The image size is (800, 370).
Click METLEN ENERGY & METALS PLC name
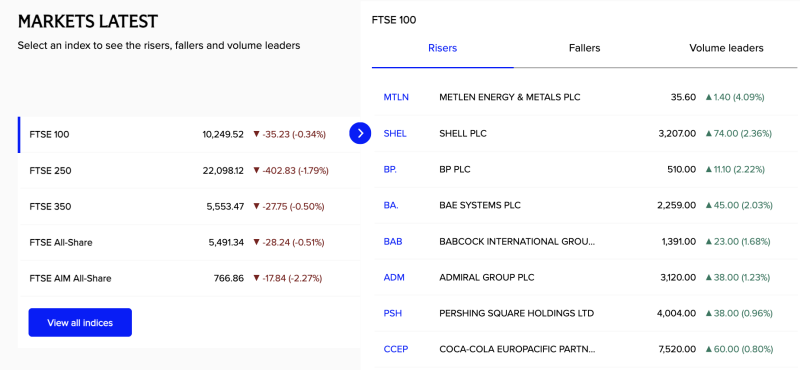(x=510, y=97)
